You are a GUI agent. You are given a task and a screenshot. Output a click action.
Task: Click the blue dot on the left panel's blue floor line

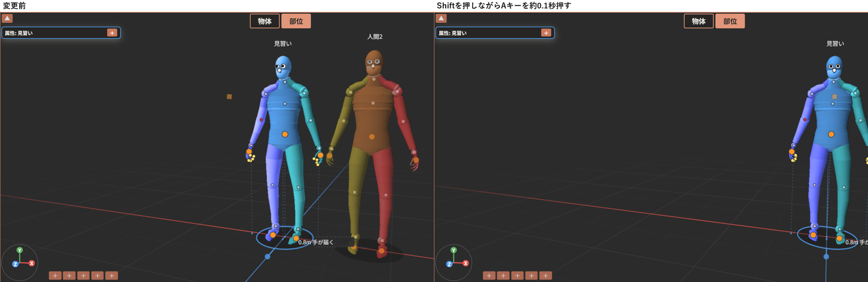pyautogui.click(x=267, y=256)
